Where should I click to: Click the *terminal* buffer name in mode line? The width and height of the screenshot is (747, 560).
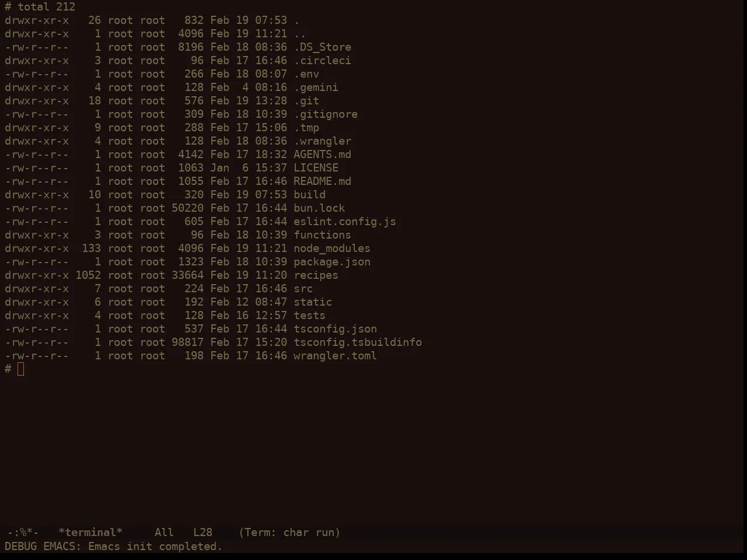click(x=90, y=532)
